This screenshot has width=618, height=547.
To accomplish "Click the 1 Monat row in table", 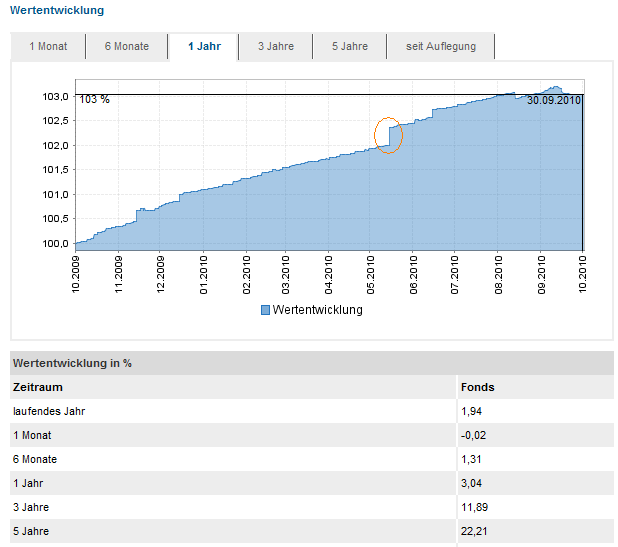I will coord(32,435).
